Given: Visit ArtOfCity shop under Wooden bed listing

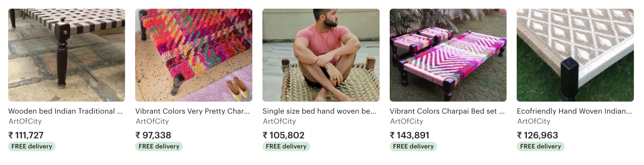Looking at the screenshot, I should [25, 121].
